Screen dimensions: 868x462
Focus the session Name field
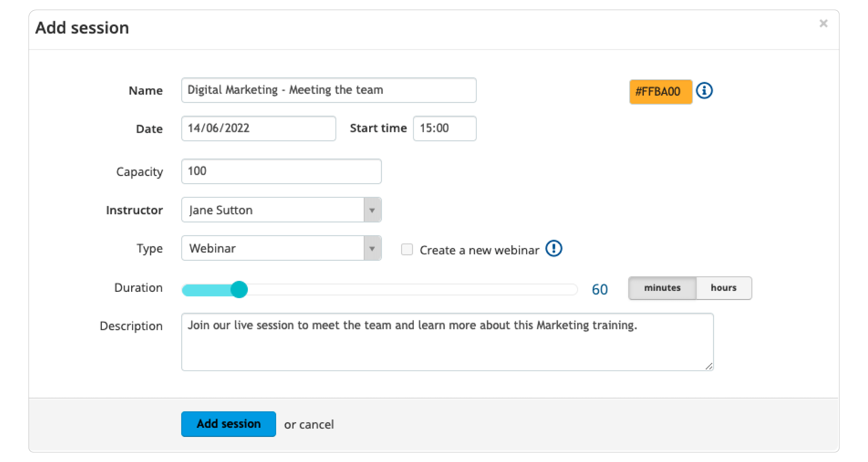click(x=329, y=90)
